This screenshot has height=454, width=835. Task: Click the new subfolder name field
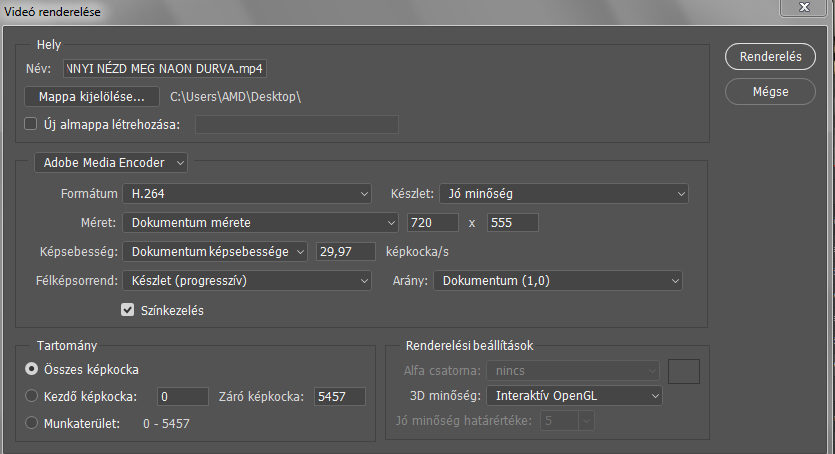[297, 125]
